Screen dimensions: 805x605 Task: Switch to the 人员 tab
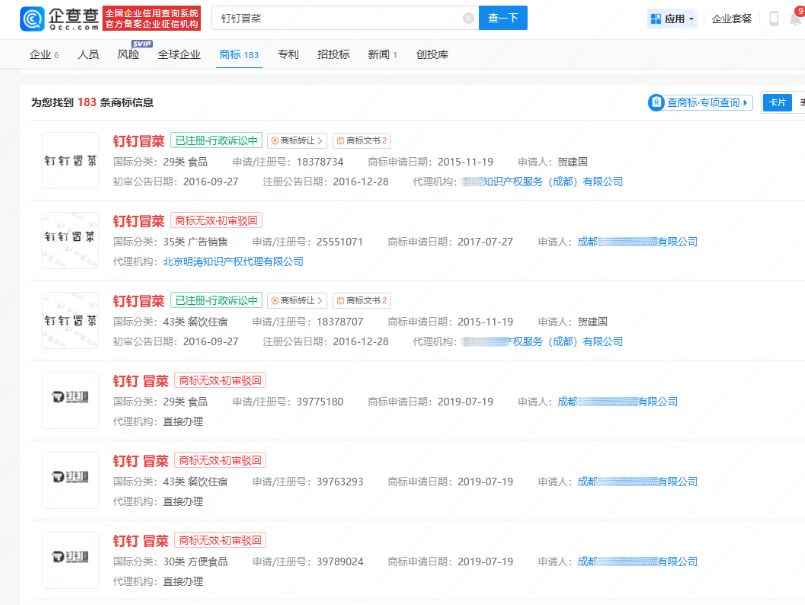pyautogui.click(x=88, y=54)
